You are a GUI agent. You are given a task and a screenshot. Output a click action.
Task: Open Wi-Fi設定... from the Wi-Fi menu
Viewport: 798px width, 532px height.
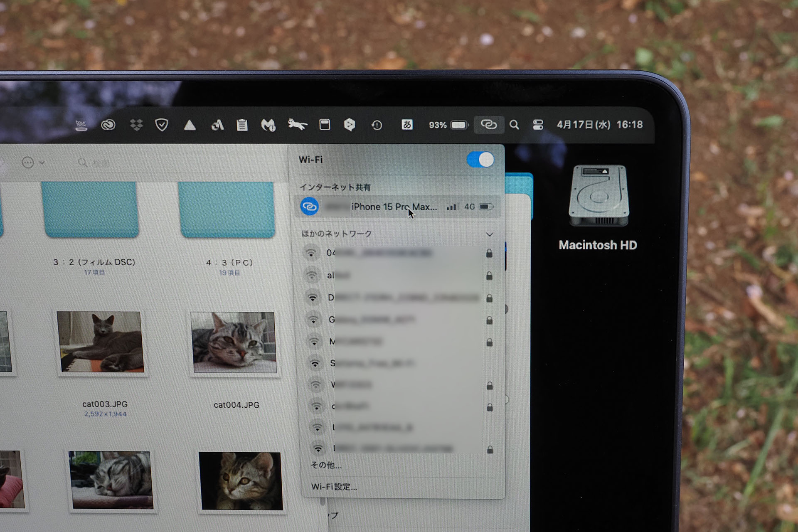(x=334, y=487)
